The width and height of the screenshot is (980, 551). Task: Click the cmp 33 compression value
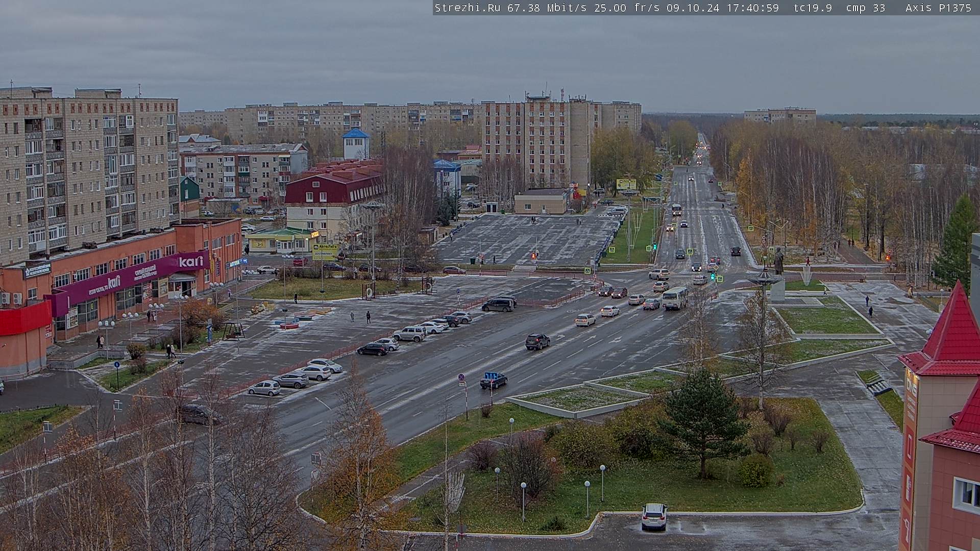click(865, 8)
